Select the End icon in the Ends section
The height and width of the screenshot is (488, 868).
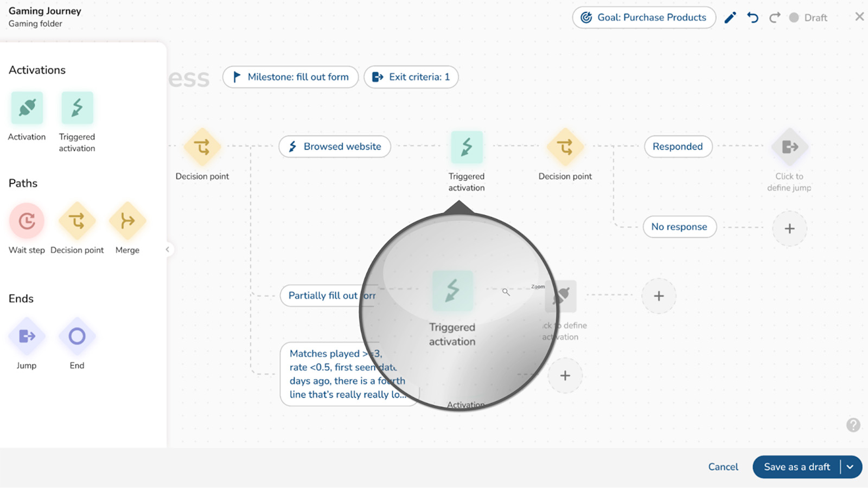(x=76, y=336)
